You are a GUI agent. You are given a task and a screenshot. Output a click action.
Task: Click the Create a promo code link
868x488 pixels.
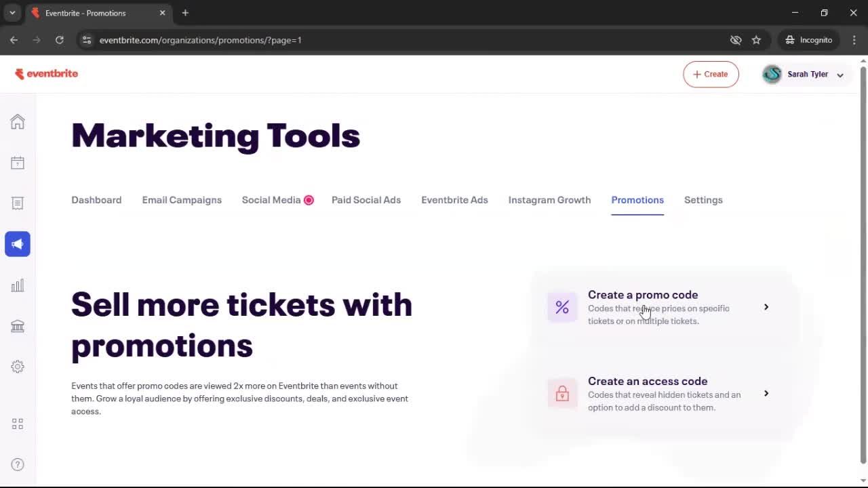coord(643,295)
